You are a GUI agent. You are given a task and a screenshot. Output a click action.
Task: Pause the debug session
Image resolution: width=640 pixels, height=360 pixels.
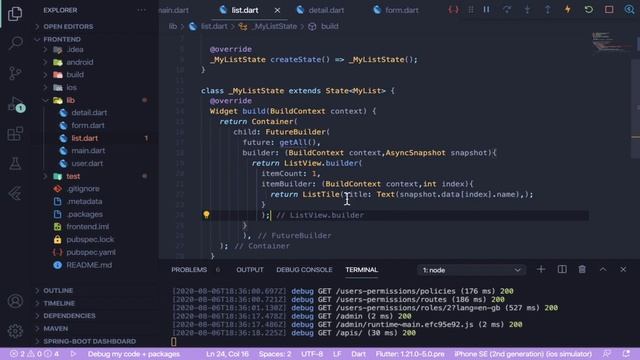click(x=486, y=9)
